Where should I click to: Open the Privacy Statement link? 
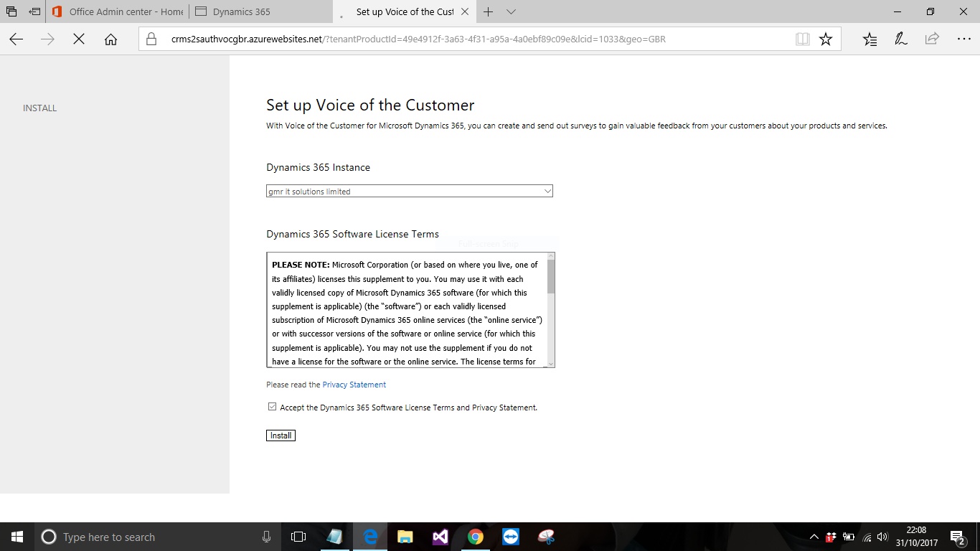pyautogui.click(x=354, y=385)
